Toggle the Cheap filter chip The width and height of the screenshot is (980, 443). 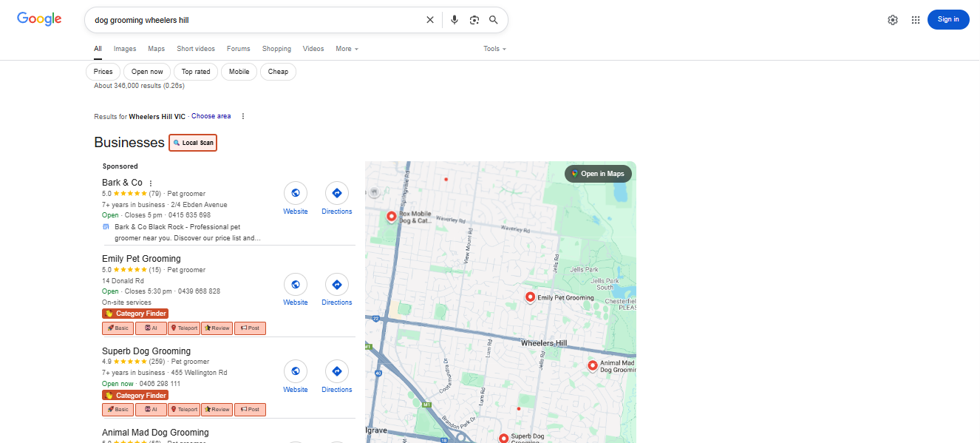(278, 72)
